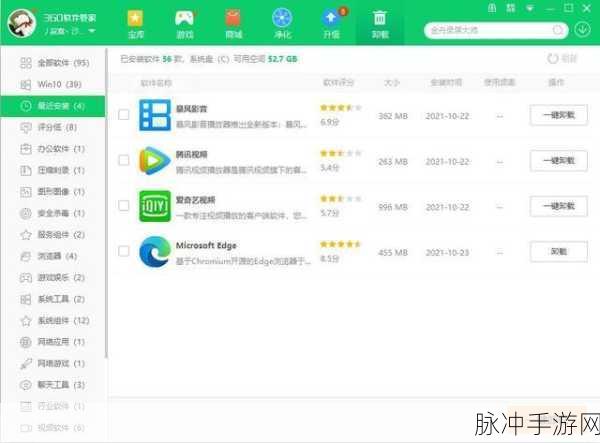
Task: Sort by the 软件评分 column header
Action: [x=339, y=82]
